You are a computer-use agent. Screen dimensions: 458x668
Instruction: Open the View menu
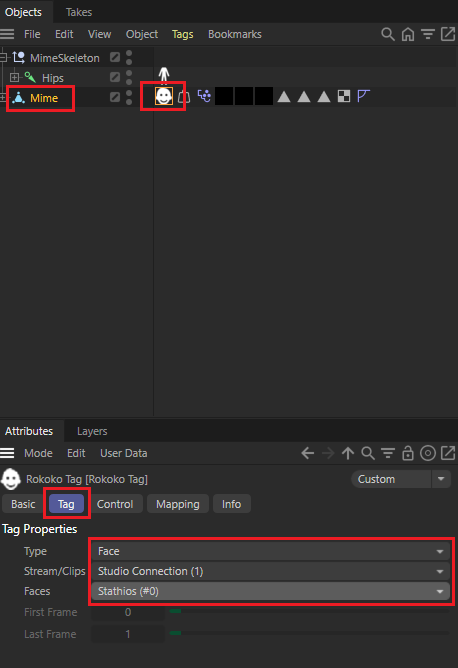pos(99,34)
